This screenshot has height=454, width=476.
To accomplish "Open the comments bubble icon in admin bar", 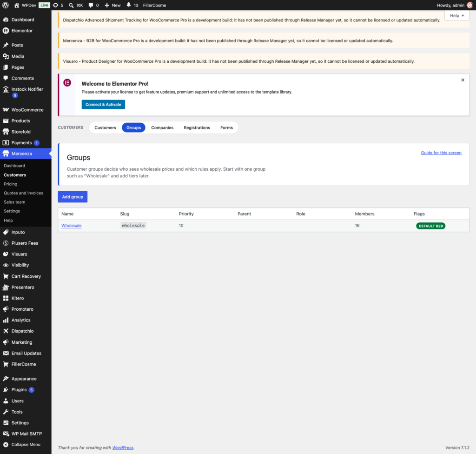I will pyautogui.click(x=91, y=5).
